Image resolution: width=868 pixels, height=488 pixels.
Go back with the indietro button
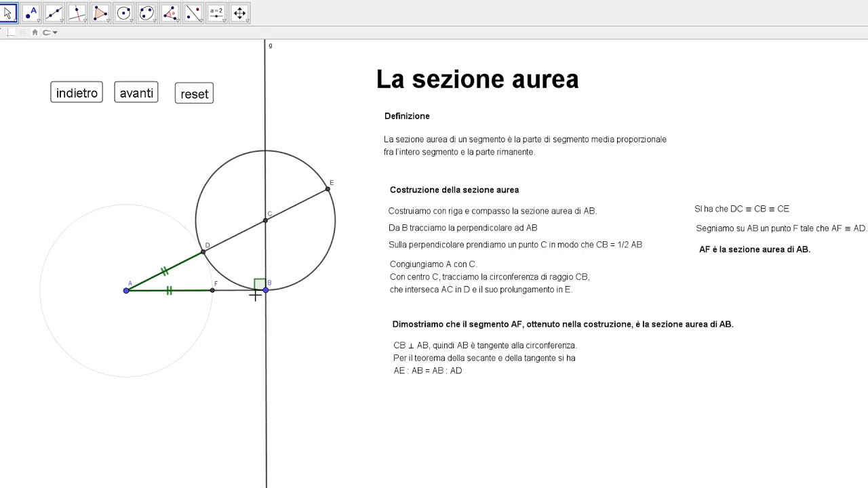77,93
